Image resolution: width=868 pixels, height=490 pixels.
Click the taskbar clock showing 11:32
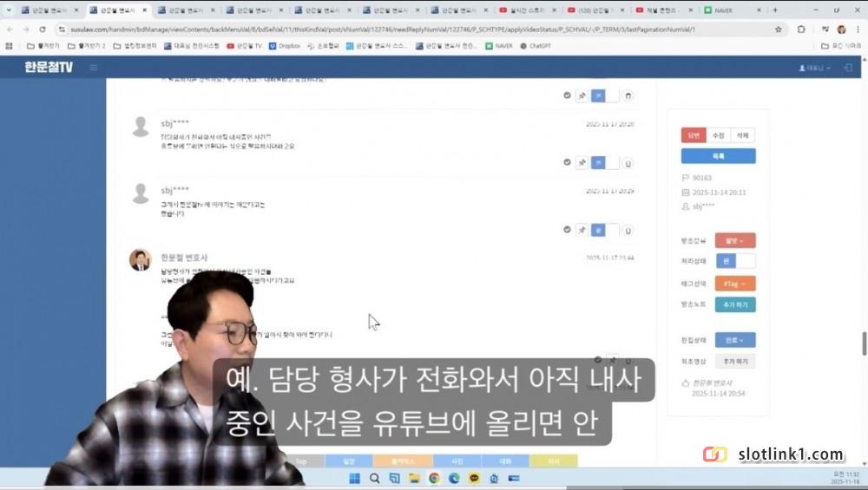point(845,478)
